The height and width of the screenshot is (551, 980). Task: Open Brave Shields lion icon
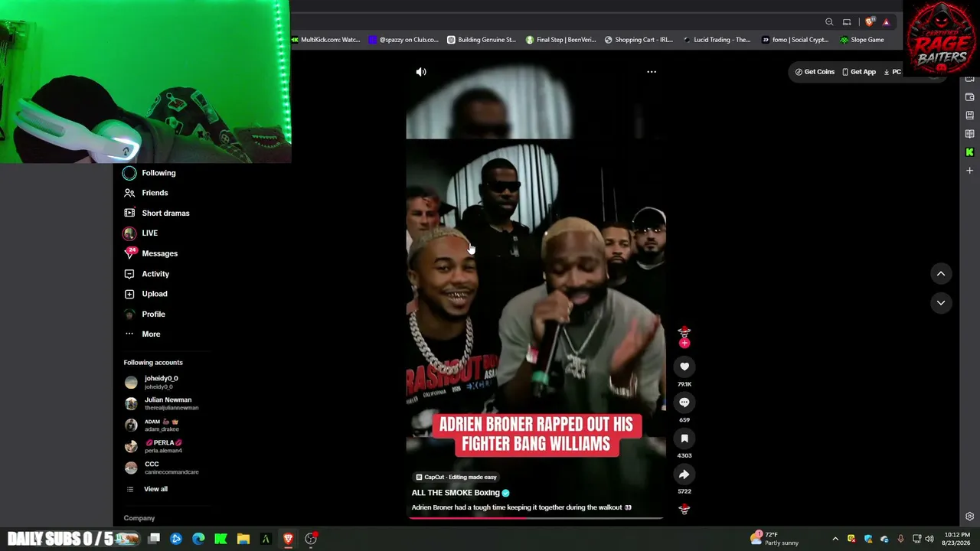tap(870, 22)
